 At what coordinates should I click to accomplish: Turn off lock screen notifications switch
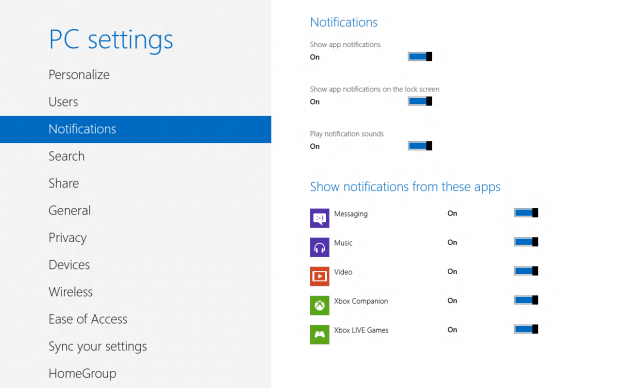click(x=420, y=101)
